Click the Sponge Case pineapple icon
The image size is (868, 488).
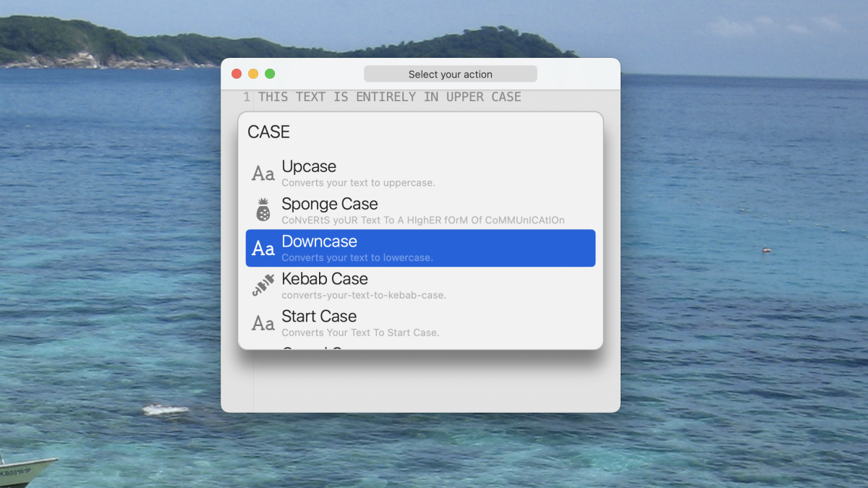click(263, 210)
